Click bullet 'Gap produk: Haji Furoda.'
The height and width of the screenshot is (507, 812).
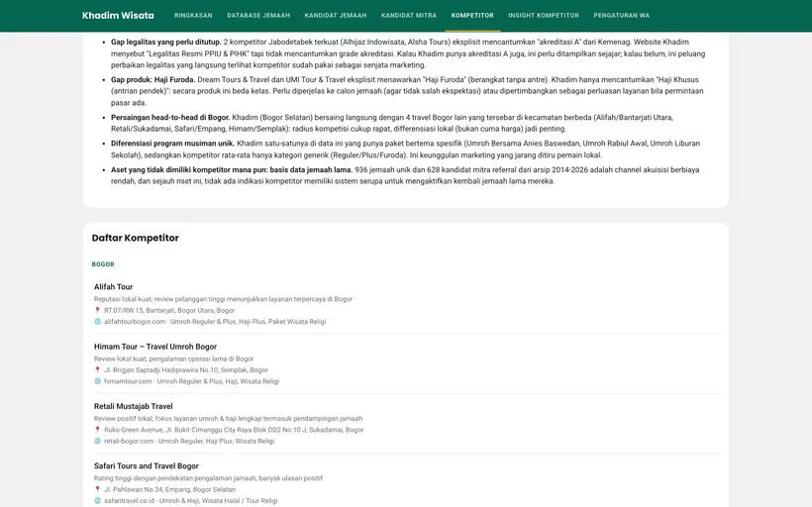pyautogui.click(x=152, y=80)
